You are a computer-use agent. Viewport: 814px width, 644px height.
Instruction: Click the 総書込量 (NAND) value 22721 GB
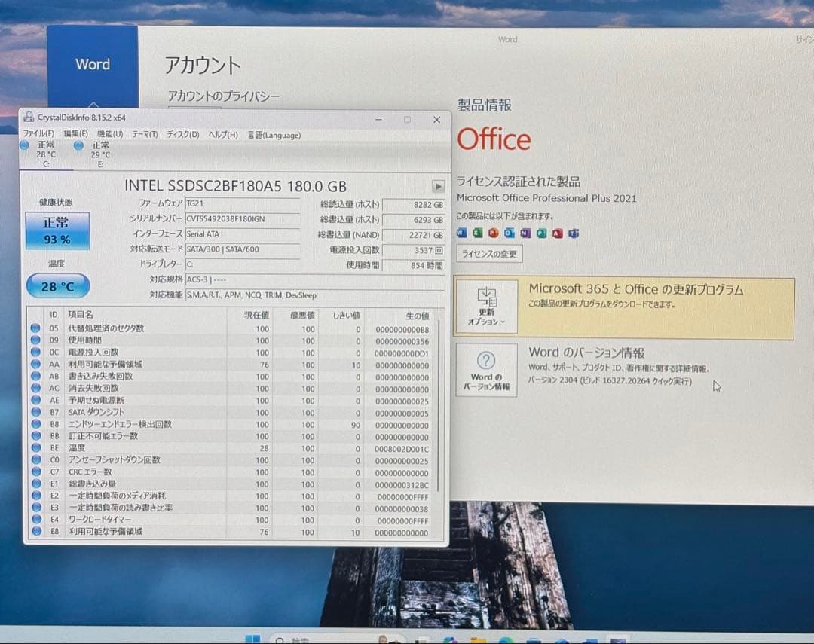(x=414, y=234)
